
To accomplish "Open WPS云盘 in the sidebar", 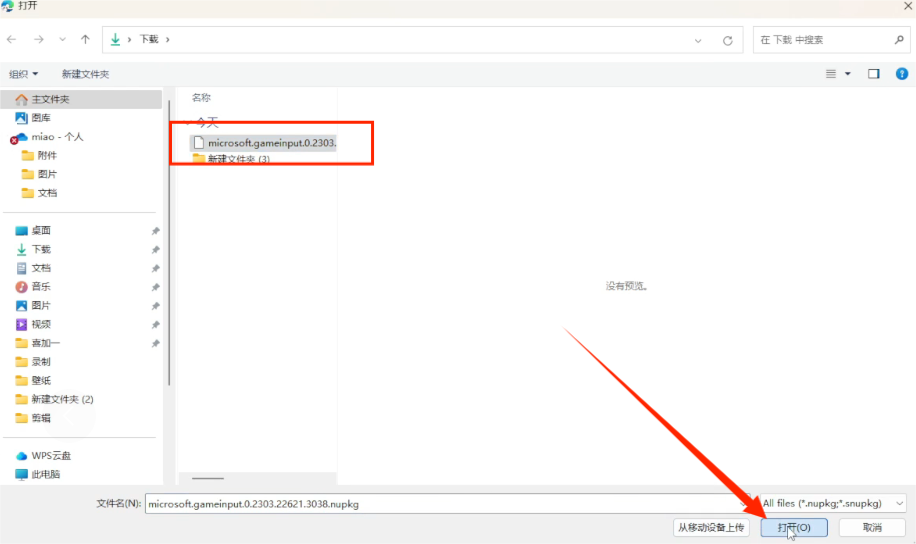I will [50, 456].
